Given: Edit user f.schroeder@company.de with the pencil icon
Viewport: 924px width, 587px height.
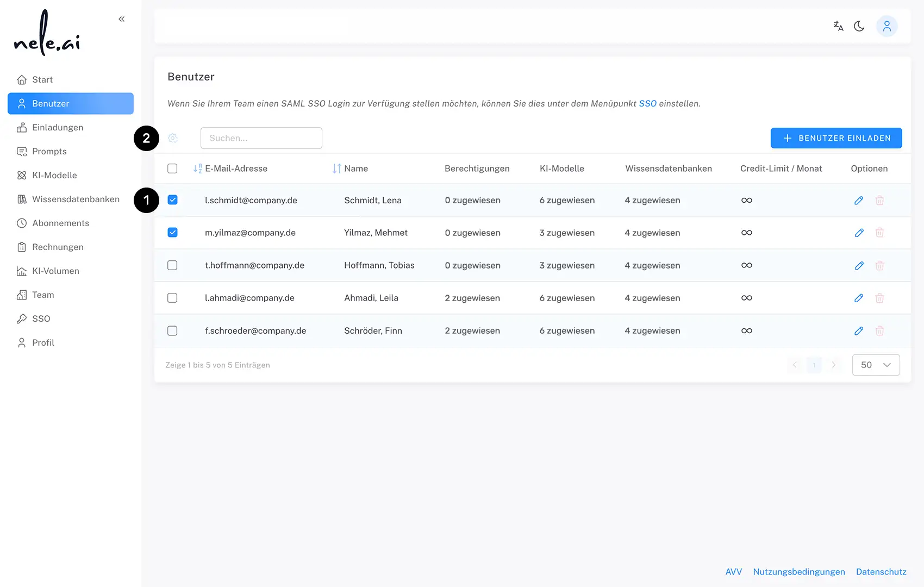Looking at the screenshot, I should tap(859, 330).
